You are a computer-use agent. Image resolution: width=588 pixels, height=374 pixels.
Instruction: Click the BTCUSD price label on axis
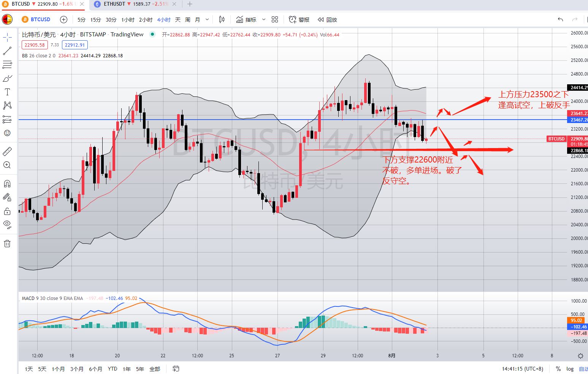click(x=556, y=139)
